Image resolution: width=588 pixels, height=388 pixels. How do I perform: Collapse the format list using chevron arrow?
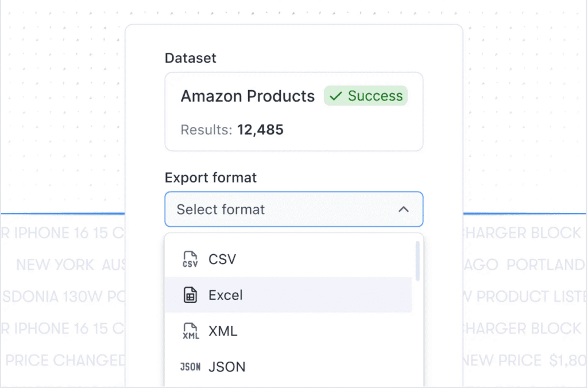point(404,209)
